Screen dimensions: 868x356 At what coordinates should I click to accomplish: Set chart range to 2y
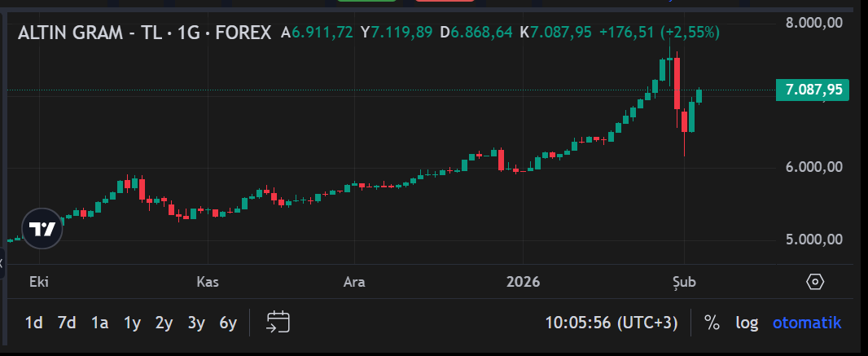(x=164, y=323)
